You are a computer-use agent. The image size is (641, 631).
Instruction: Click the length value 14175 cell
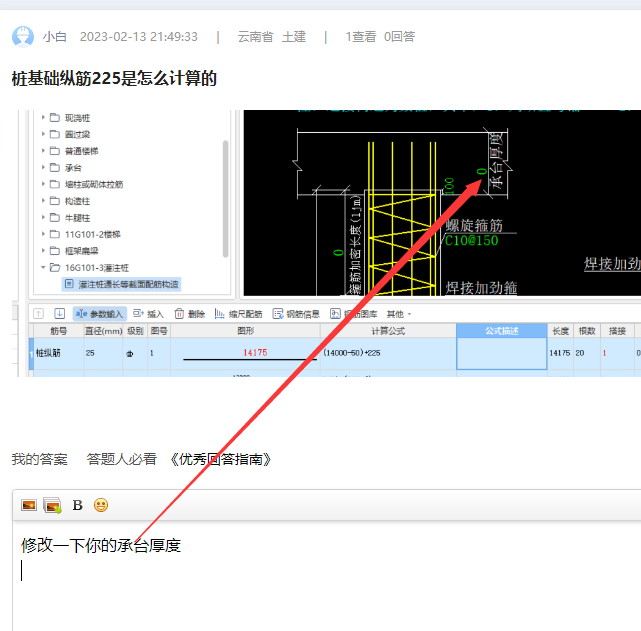pyautogui.click(x=560, y=353)
